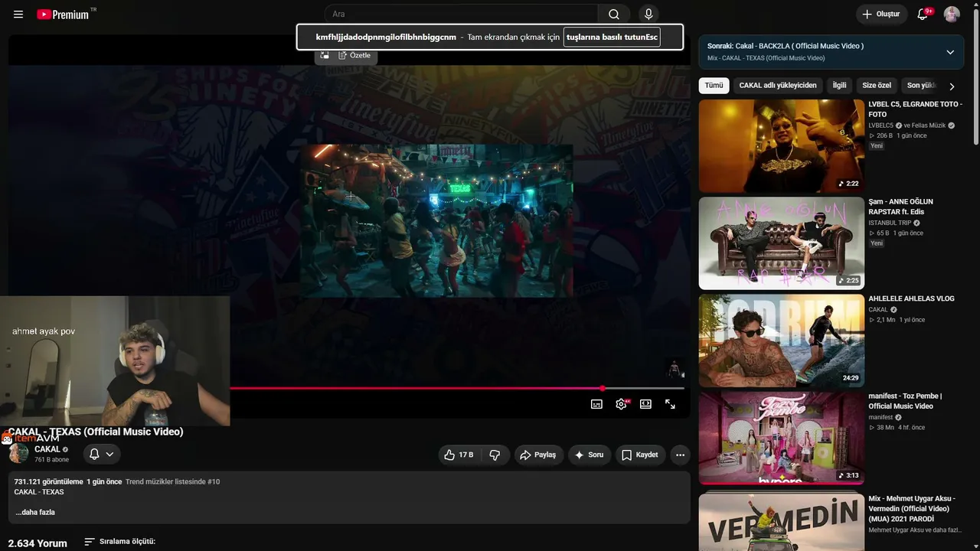Switch the player to theater mode

click(x=645, y=404)
